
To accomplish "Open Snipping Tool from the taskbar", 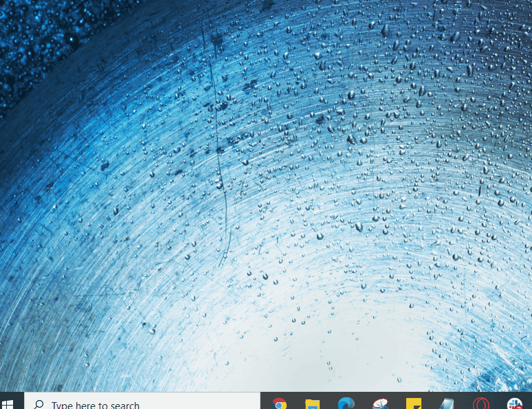I will pyautogui.click(x=380, y=404).
